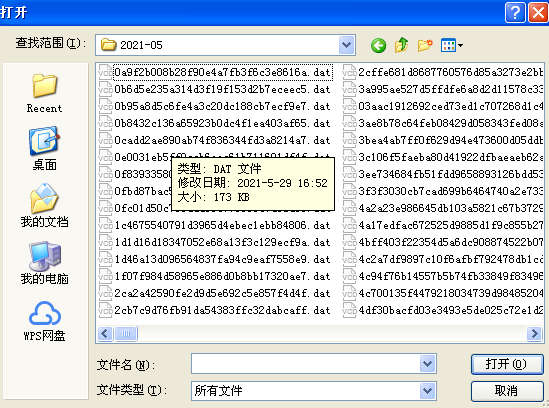Open the WPS网盘 cloud location
This screenshot has height=408, width=549.
coord(44,320)
